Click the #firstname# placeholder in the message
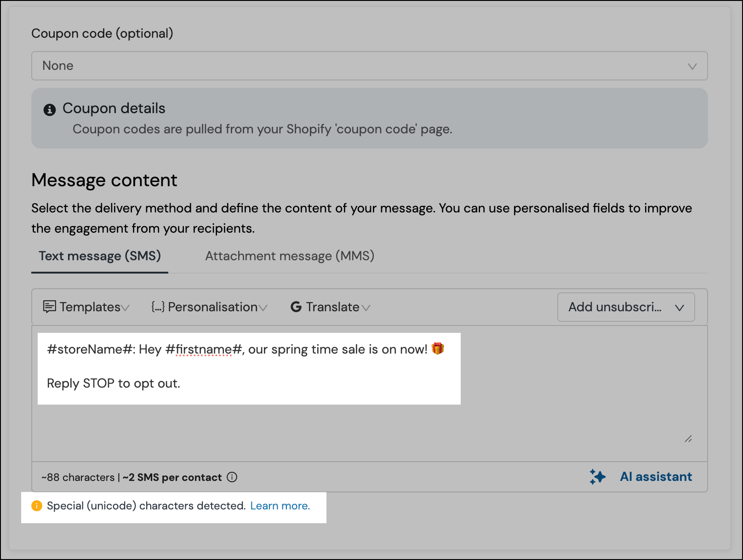 click(x=204, y=349)
